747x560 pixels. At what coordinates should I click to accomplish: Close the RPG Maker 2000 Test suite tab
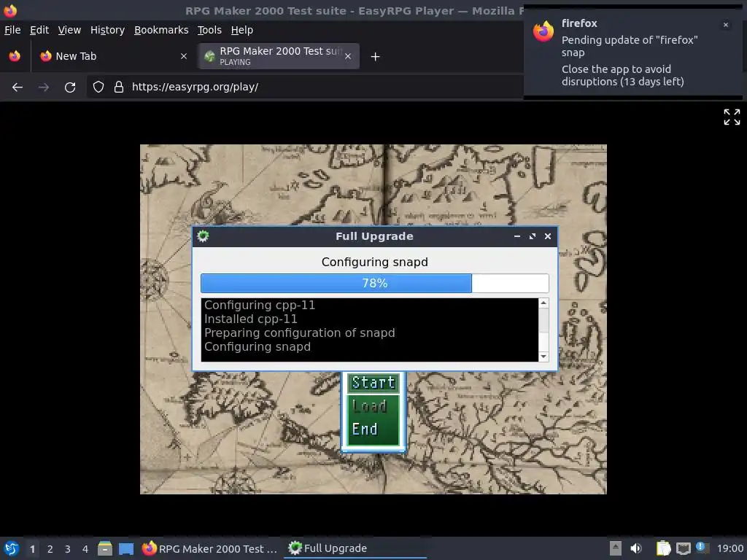[348, 56]
